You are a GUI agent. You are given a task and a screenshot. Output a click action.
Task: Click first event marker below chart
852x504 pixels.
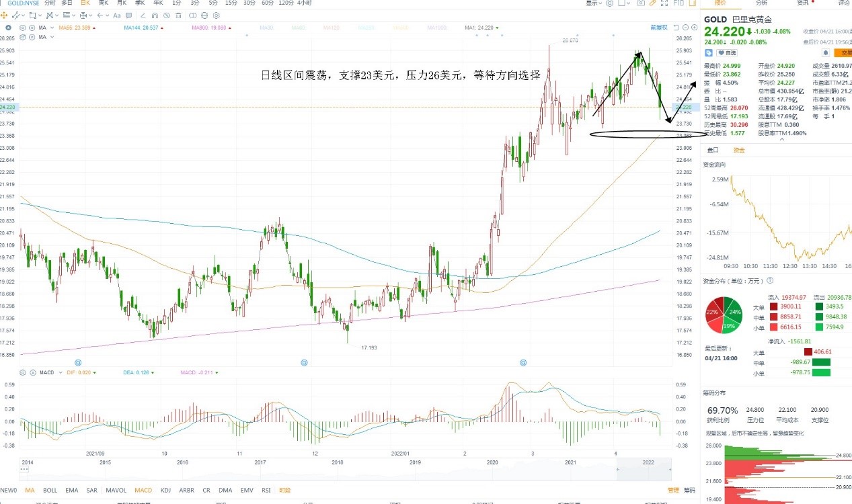click(x=77, y=362)
